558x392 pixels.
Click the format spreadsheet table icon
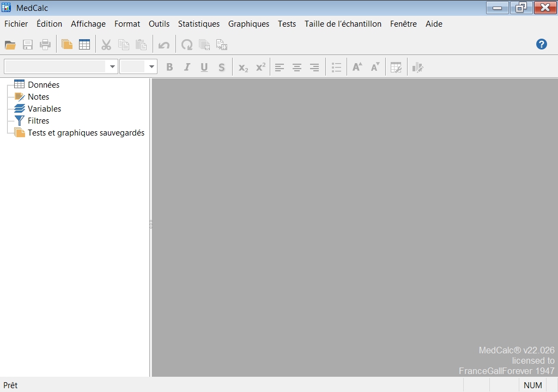pyautogui.click(x=396, y=67)
